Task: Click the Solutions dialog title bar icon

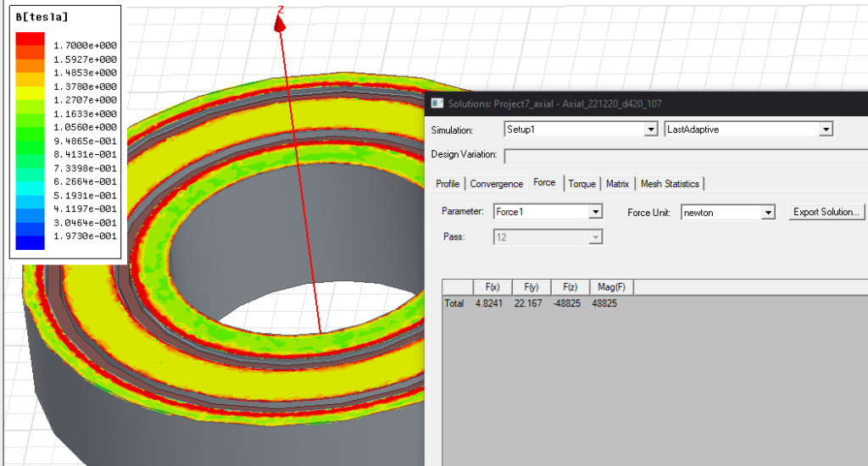Action: click(x=437, y=103)
